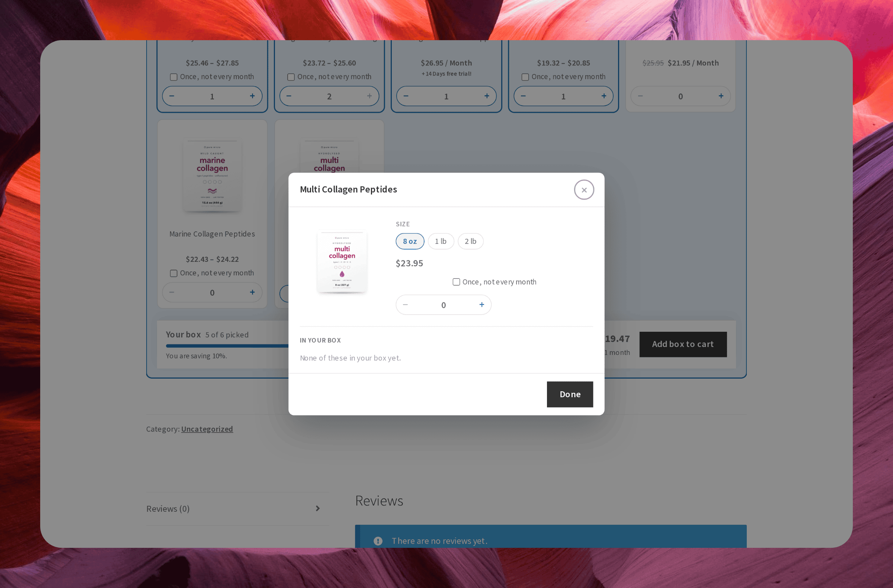This screenshot has height=588, width=893.
Task: Click the 'There are no reviews yet.' notice icon
Action: 378,541
